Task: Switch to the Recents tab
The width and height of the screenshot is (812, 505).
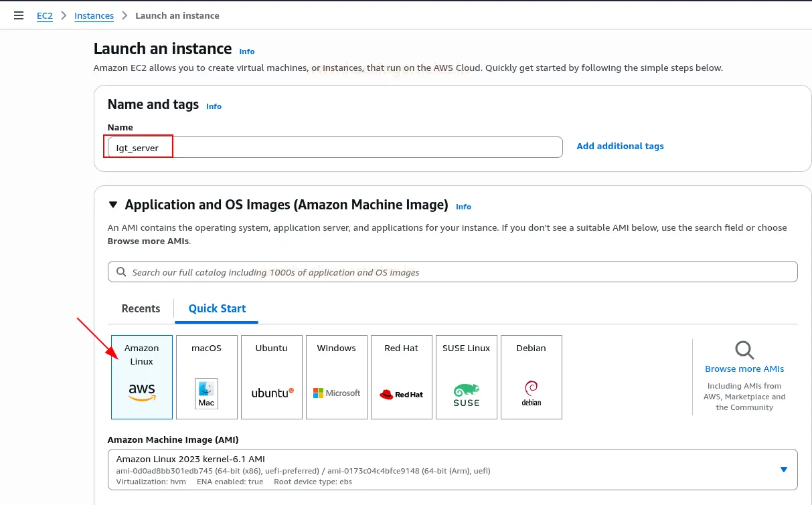Action: pyautogui.click(x=141, y=308)
